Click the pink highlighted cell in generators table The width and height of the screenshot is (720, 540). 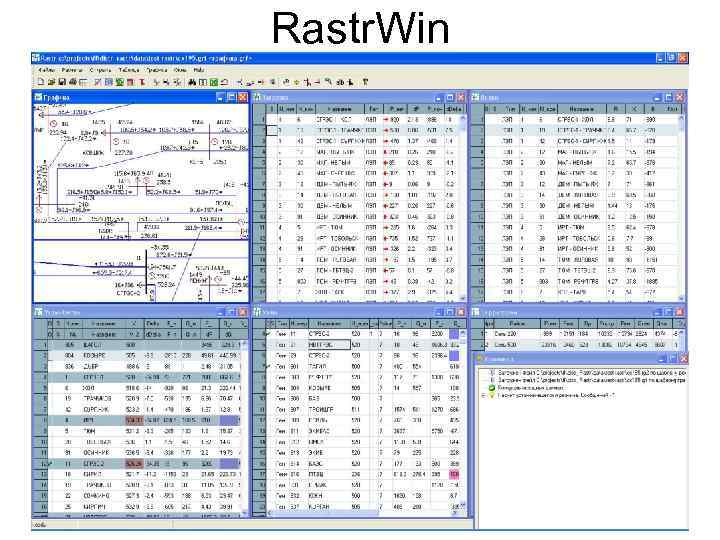(454, 474)
